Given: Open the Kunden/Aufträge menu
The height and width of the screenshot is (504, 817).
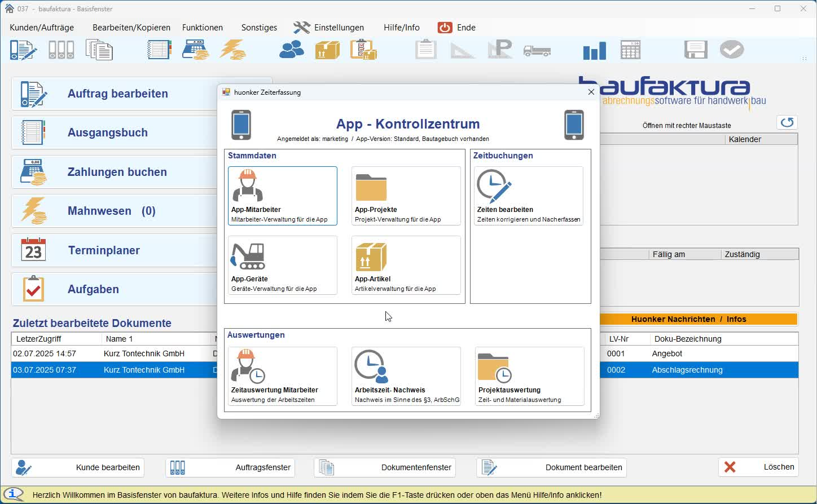Looking at the screenshot, I should (42, 28).
